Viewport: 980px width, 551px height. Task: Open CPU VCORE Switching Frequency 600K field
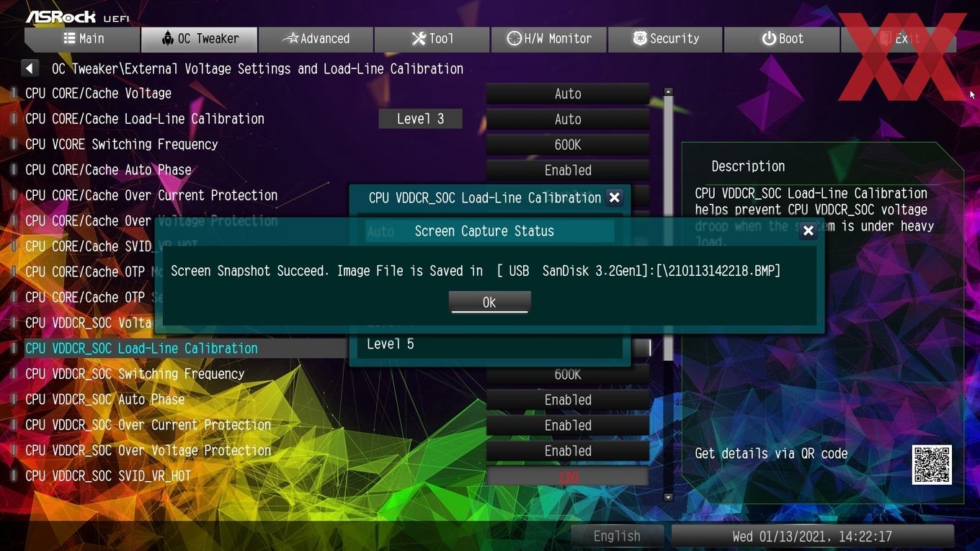568,145
